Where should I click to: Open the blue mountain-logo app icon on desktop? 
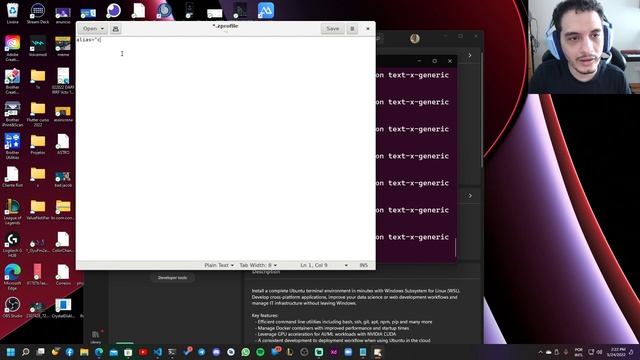tap(266, 11)
